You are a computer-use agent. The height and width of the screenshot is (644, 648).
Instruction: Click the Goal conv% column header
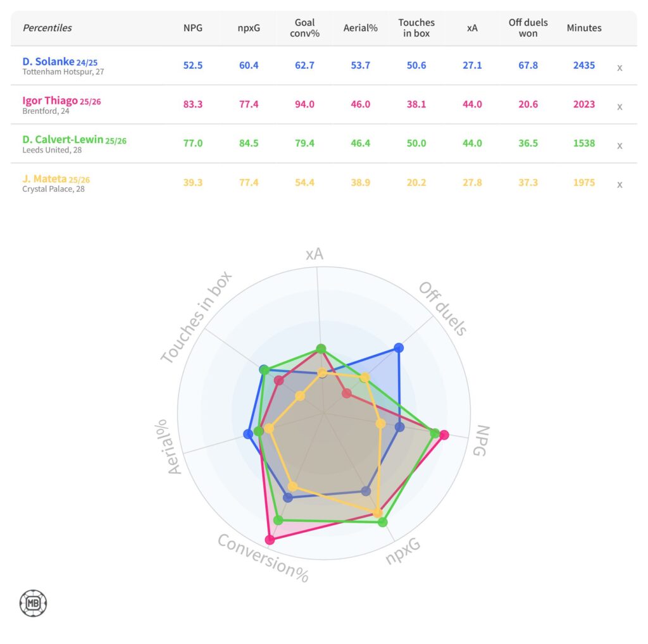[304, 28]
